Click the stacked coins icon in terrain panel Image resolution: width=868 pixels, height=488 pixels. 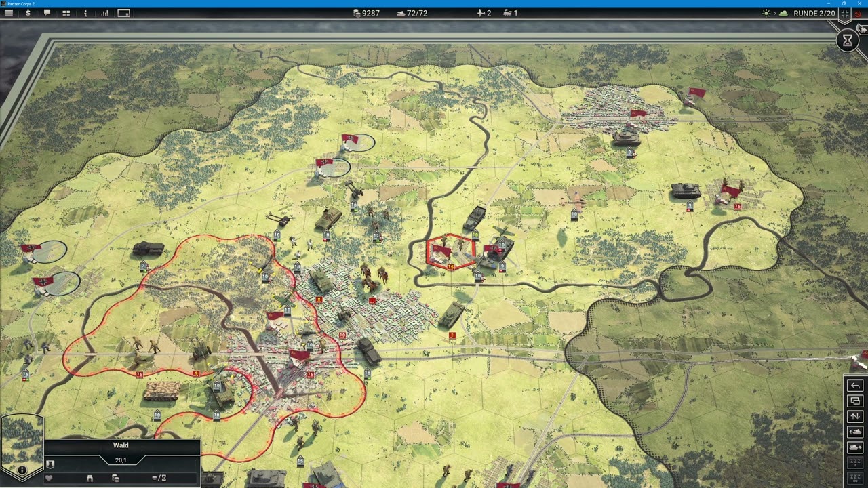tap(115, 479)
